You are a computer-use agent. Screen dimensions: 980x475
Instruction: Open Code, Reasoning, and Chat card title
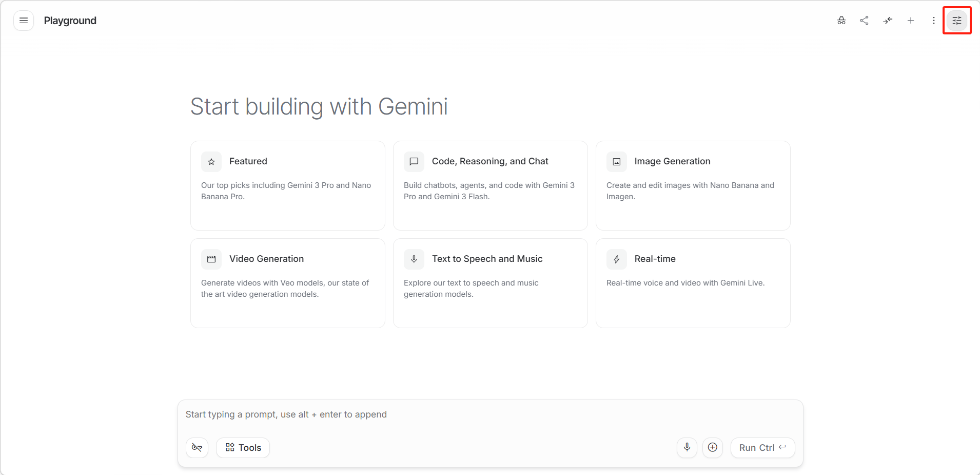click(x=490, y=161)
